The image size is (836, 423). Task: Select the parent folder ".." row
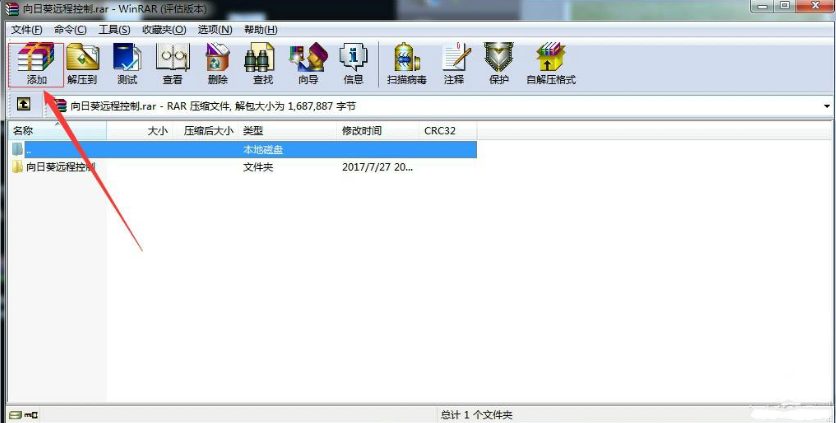(x=243, y=149)
